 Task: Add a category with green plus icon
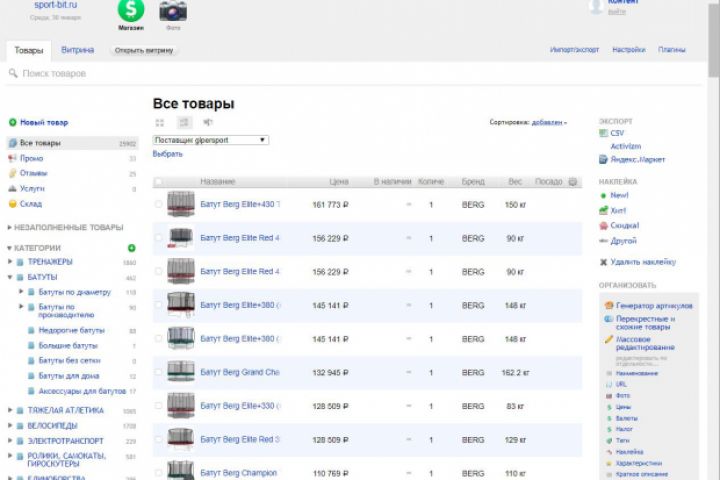(131, 248)
